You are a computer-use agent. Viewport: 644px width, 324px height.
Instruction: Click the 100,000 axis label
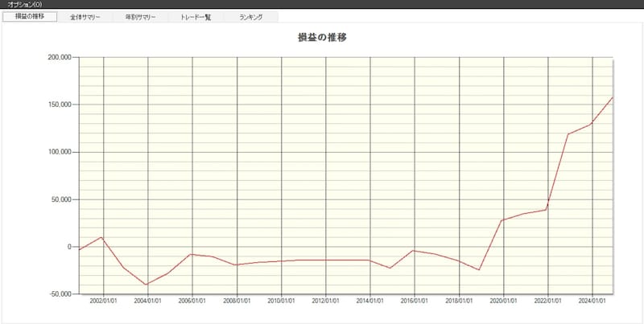point(60,152)
